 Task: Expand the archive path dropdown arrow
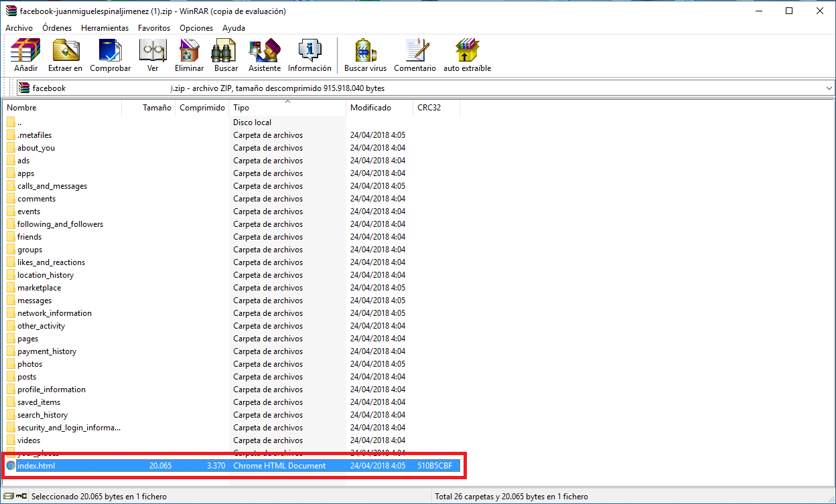click(829, 88)
